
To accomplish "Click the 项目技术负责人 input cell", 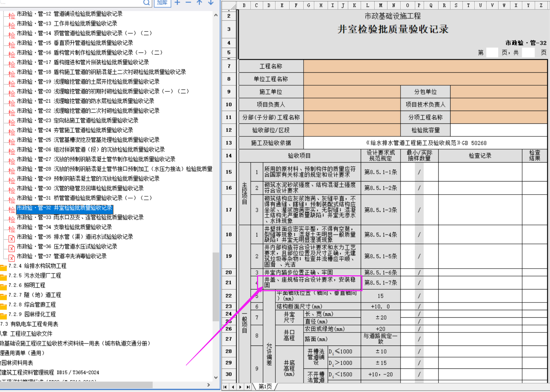I will coord(499,104).
